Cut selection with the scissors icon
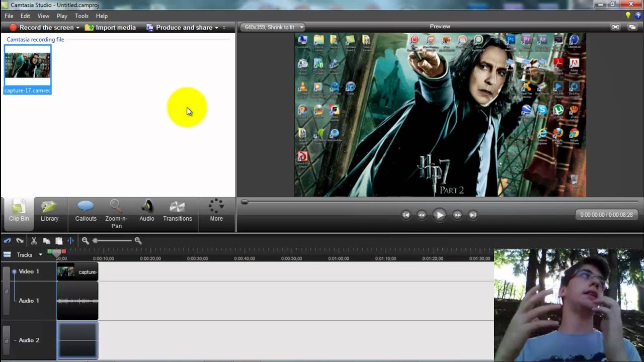The image size is (644, 362). coord(34,241)
